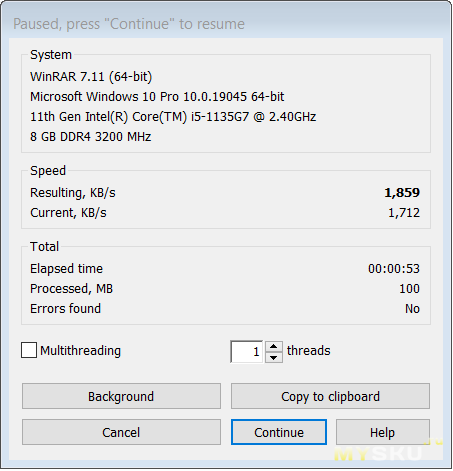
Task: Cancel the benchmark
Action: [121, 432]
